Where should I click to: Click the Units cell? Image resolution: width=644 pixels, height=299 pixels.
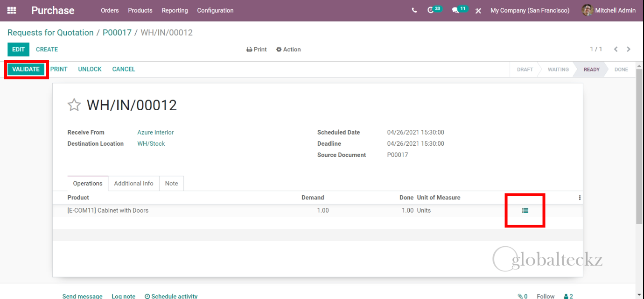(424, 211)
